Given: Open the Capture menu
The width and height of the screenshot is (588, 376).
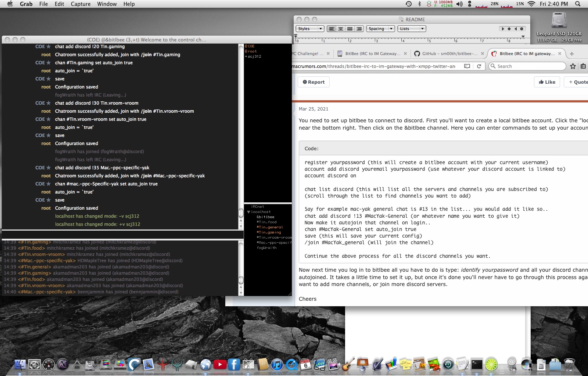Looking at the screenshot, I should 80,4.
